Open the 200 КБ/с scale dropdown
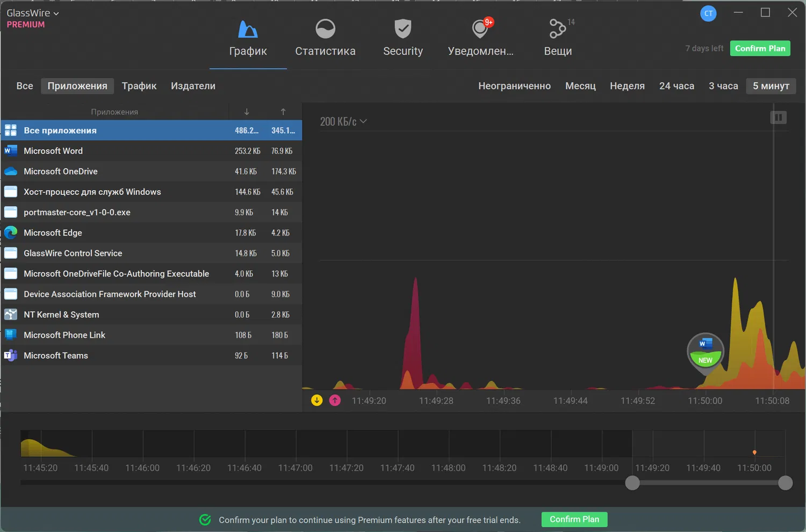This screenshot has height=532, width=806. point(343,122)
